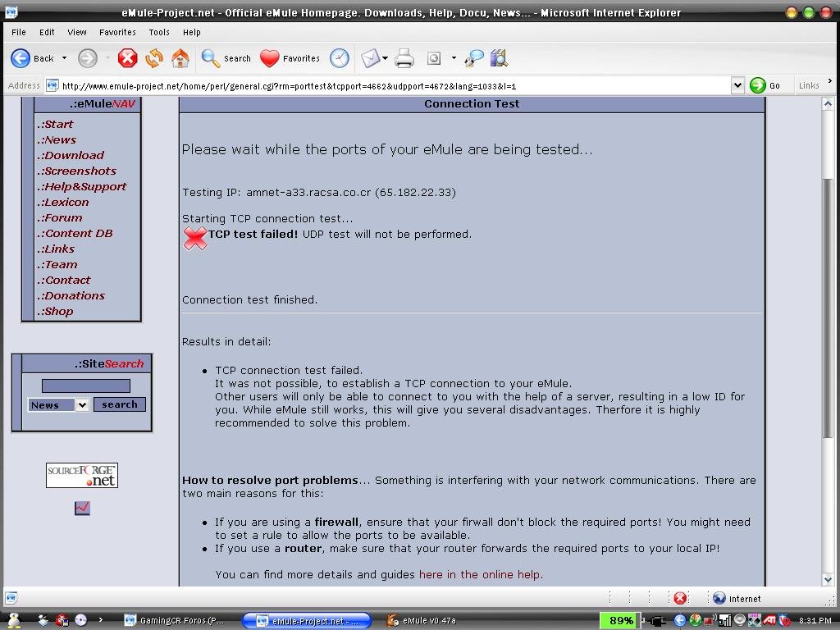Viewport: 840px width, 630px height.
Task: Click the green Go button
Action: [x=765, y=85]
